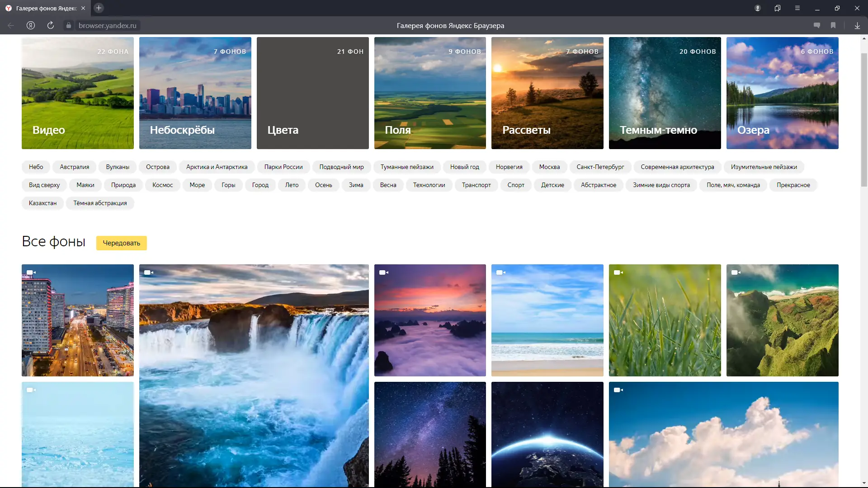Open the Цвета backgrounds collection
868x488 pixels.
click(x=312, y=93)
